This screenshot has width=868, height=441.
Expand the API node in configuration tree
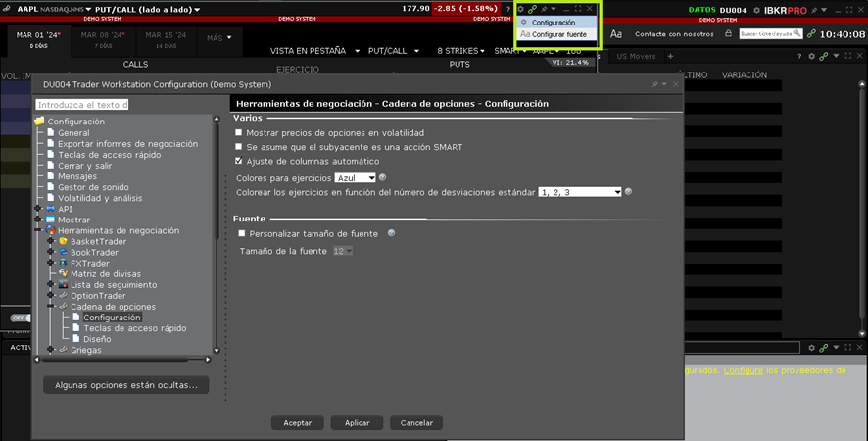(37, 209)
